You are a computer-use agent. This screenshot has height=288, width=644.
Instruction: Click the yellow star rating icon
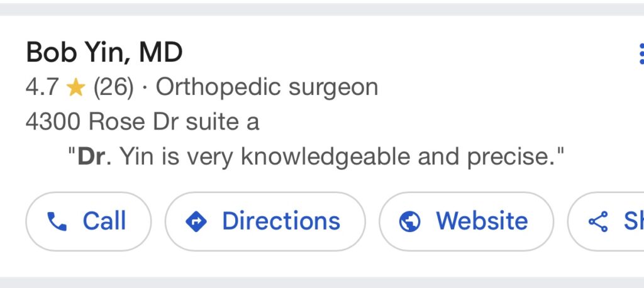point(75,88)
